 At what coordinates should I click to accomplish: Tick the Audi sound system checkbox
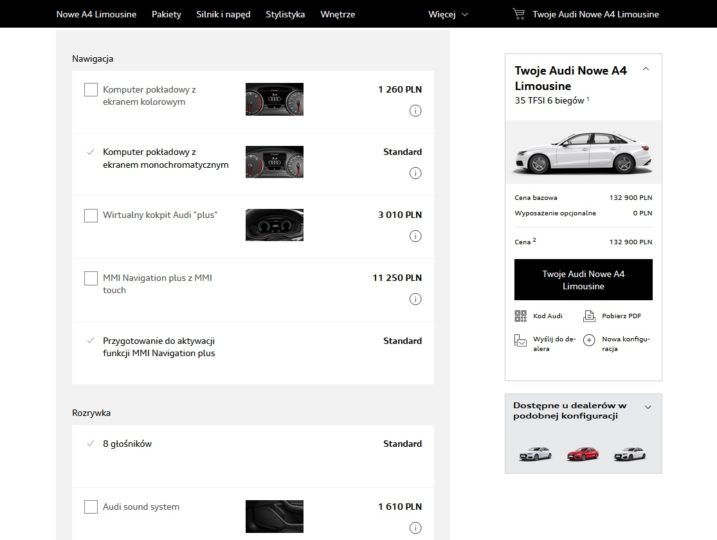(91, 507)
